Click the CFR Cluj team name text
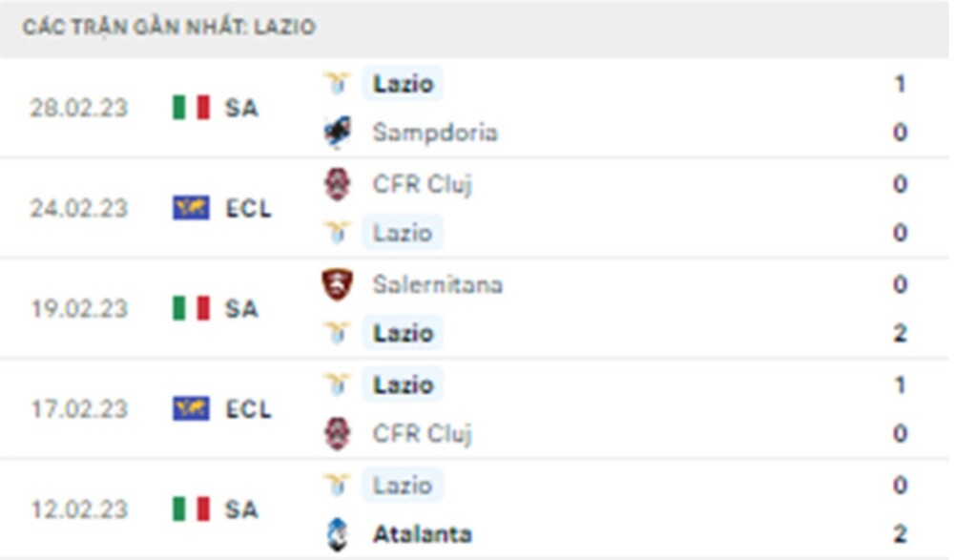 pyautogui.click(x=422, y=183)
